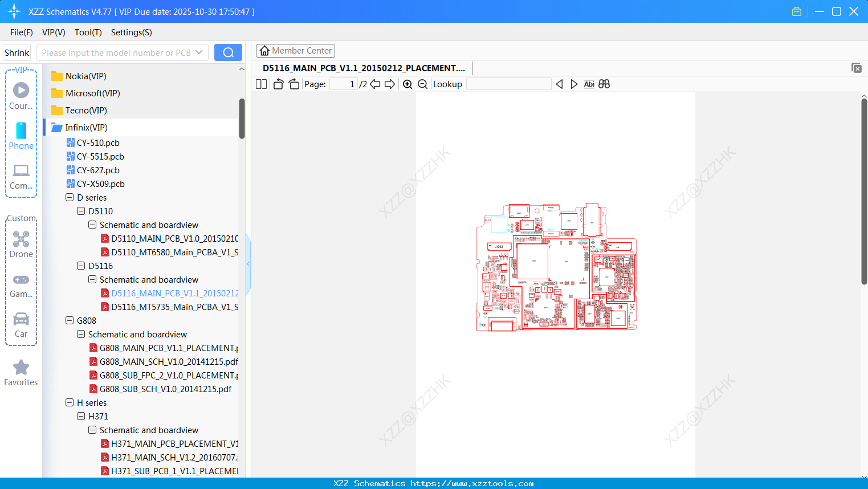Rotate the schematic clockwise

pyautogui.click(x=293, y=84)
